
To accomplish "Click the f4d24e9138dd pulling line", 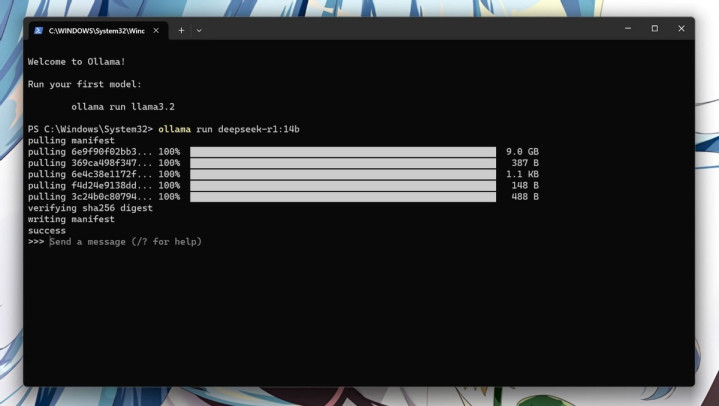I will pyautogui.click(x=283, y=185).
